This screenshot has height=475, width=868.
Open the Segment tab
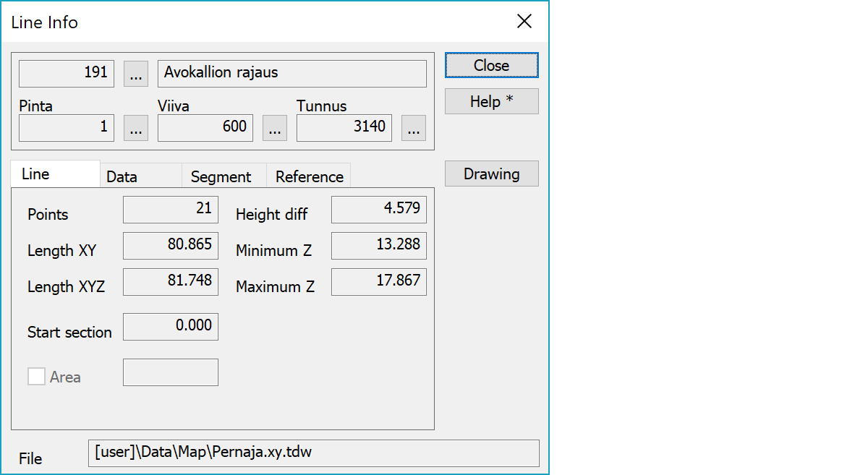221,176
